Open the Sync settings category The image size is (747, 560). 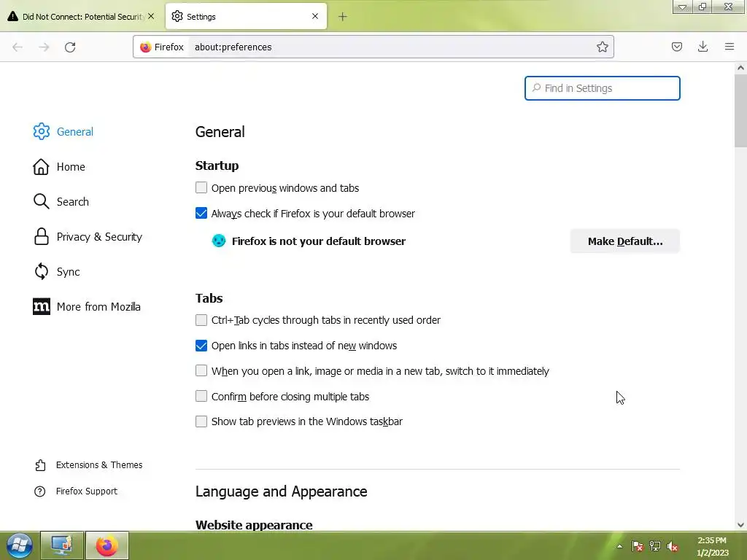click(x=68, y=271)
